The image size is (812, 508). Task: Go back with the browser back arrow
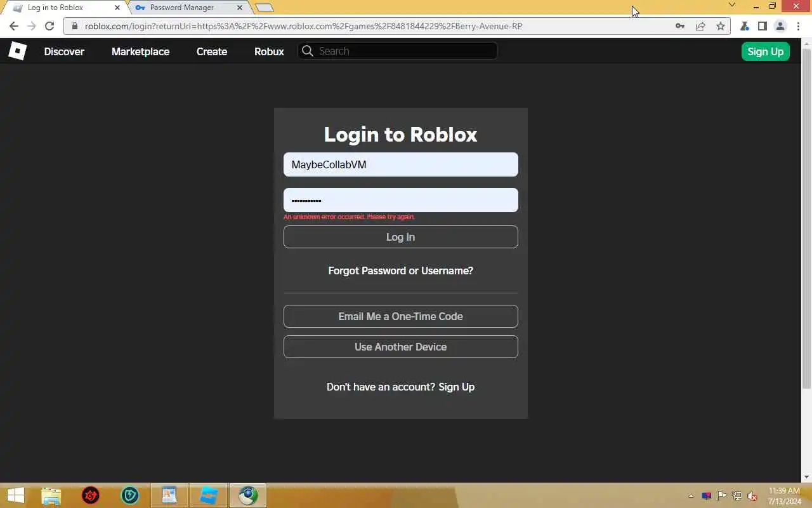coord(14,26)
